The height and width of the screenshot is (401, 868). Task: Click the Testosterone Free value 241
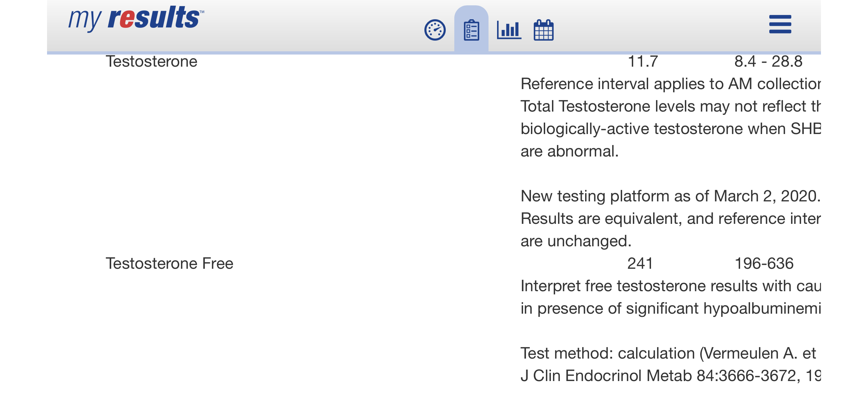(640, 264)
